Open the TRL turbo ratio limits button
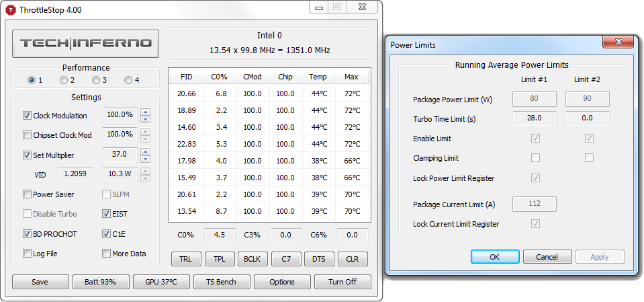644x302 pixels. 187,259
